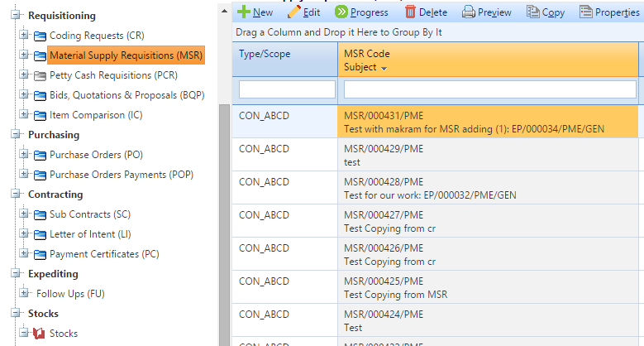Select row MSR/000431/PME
The image size is (644, 346).
(x=435, y=122)
